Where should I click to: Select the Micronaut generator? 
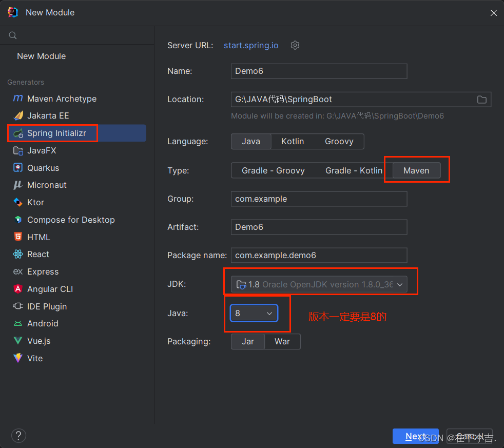tap(77, 185)
